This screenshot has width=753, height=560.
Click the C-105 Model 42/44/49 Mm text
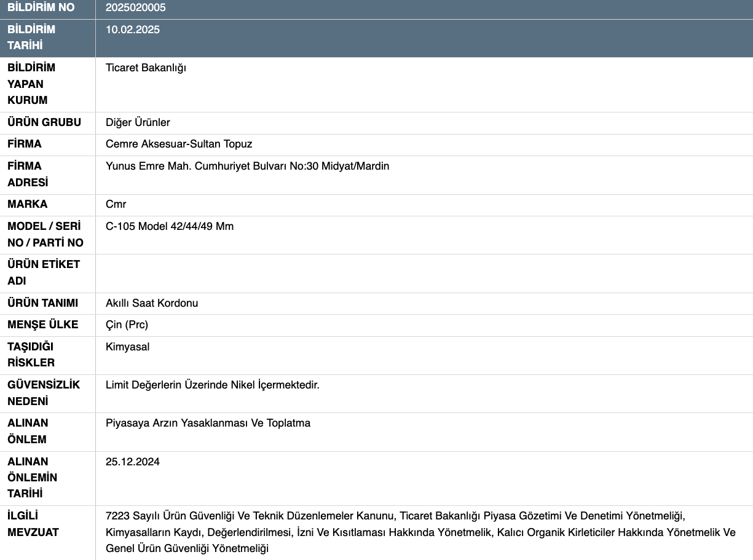(x=170, y=226)
